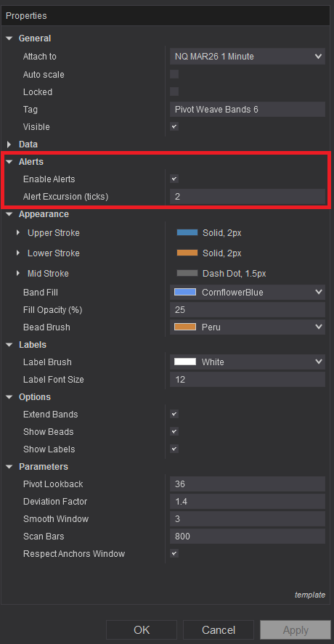This screenshot has height=644, width=334.
Task: Open the template link
Action: [x=310, y=595]
